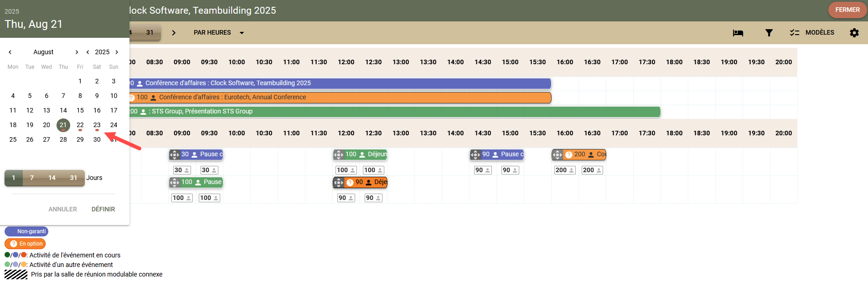Select August 23 in the calendar
868x282 pixels.
point(97,125)
